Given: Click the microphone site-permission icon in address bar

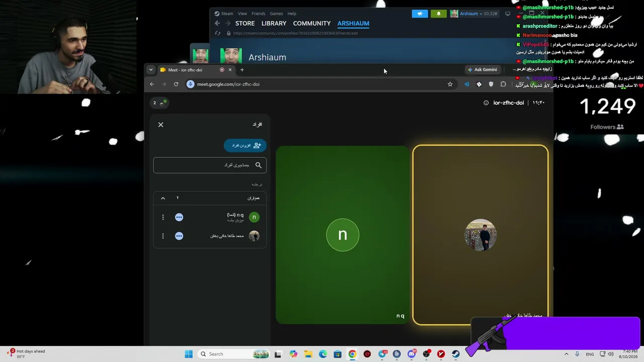Looking at the screenshot, I should point(190,84).
